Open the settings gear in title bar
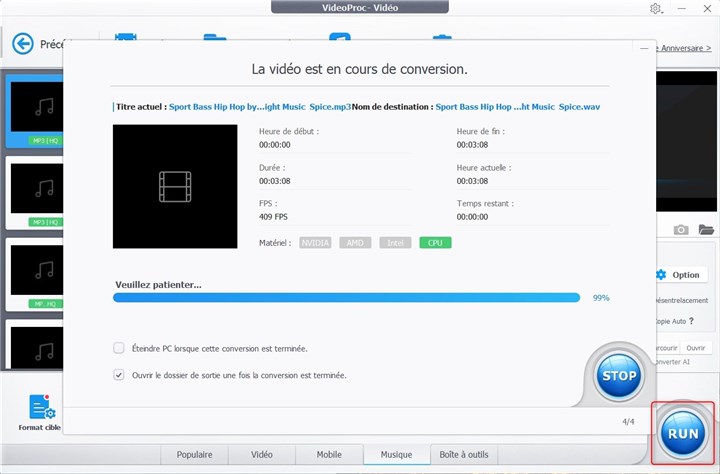Image resolution: width=720 pixels, height=474 pixels. 655,8
